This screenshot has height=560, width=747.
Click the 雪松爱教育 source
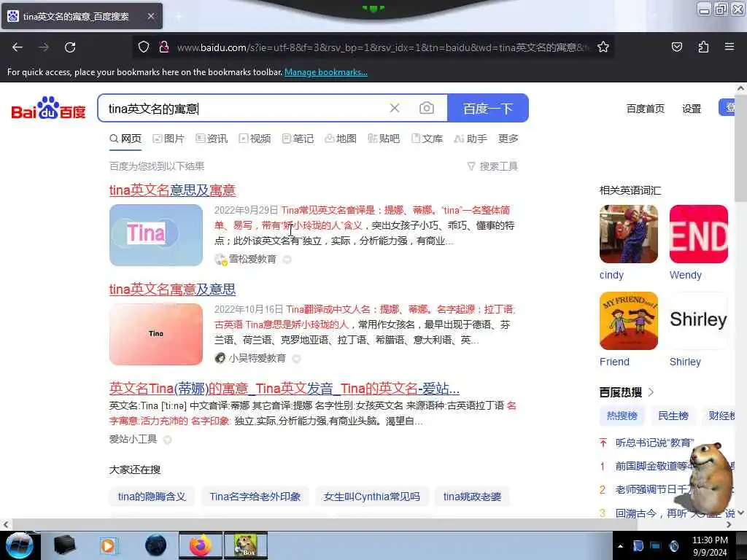coord(252,259)
